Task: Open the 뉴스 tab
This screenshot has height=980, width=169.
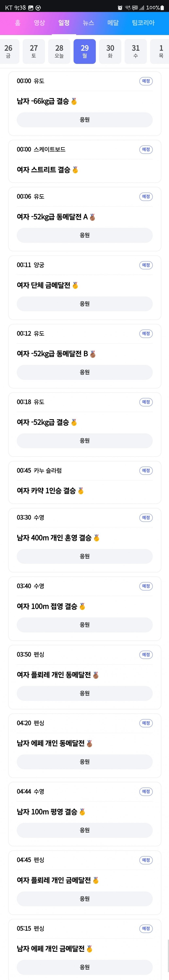Action: 88,23
